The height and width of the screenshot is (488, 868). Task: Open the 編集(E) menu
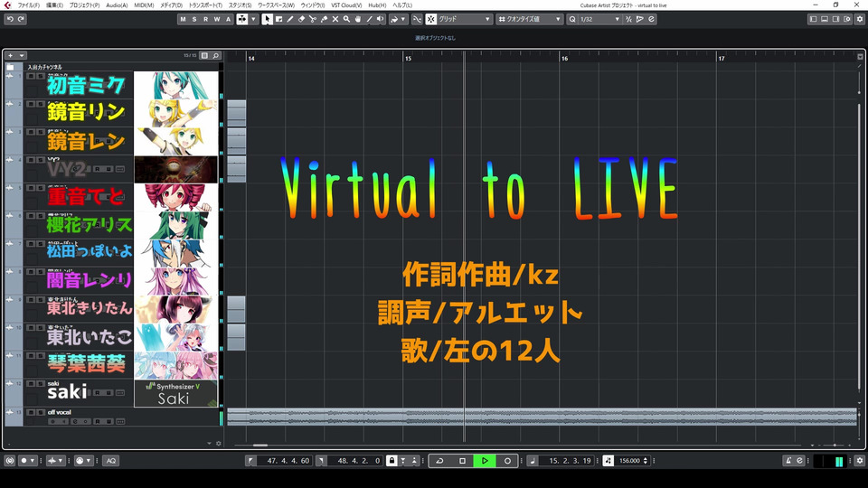[x=54, y=5]
